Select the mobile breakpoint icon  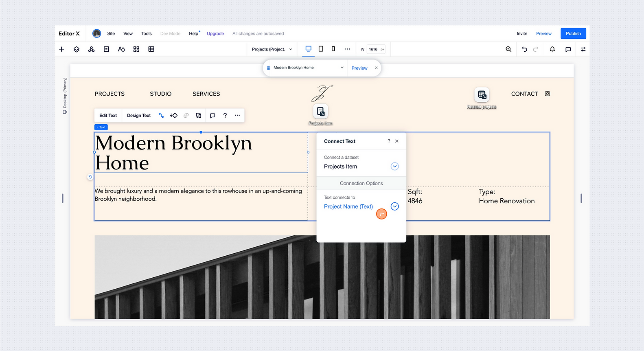[x=333, y=49]
